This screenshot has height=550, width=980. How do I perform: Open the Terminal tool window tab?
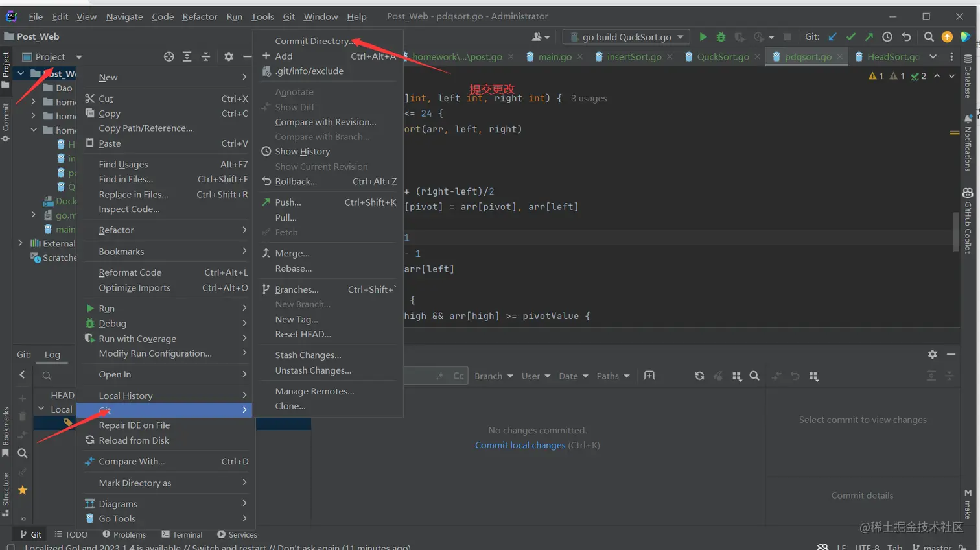(x=182, y=534)
